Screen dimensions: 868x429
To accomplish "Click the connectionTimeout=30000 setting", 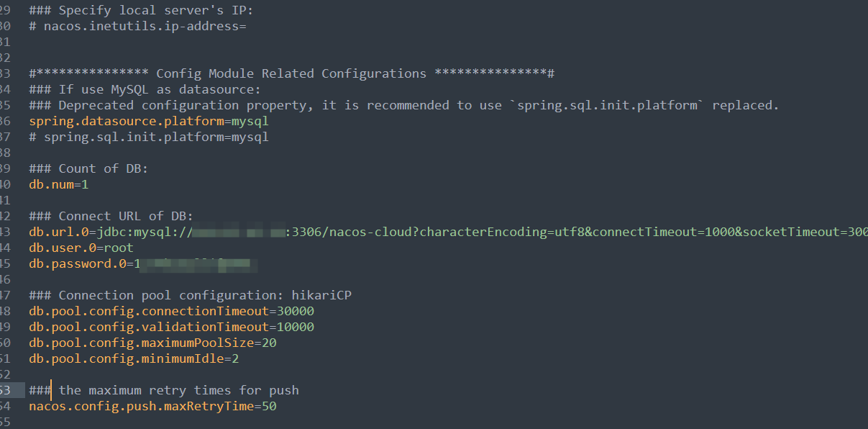I will click(x=171, y=311).
